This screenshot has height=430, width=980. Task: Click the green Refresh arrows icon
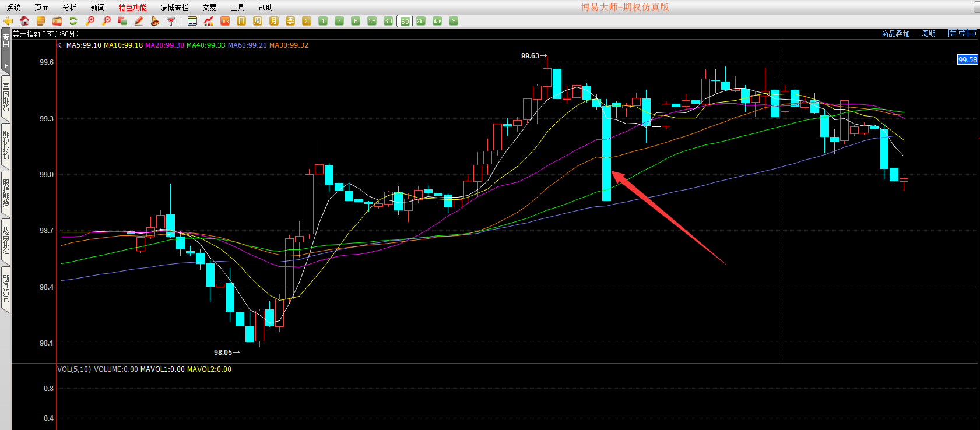73,21
